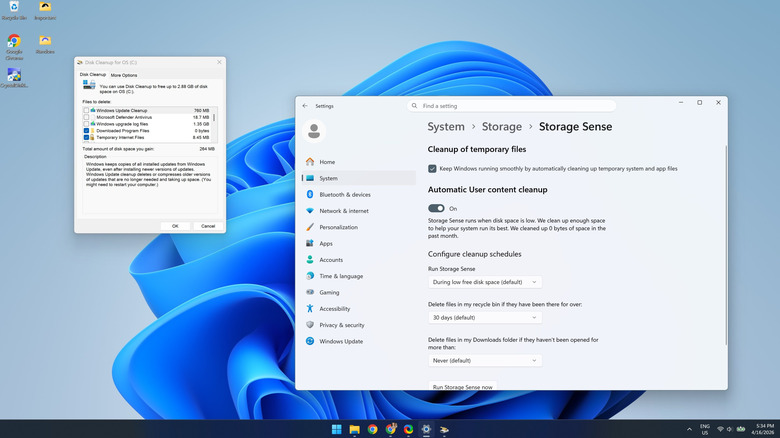Open Personalization settings page
Image resolution: width=780 pixels, height=438 pixels.
point(338,227)
